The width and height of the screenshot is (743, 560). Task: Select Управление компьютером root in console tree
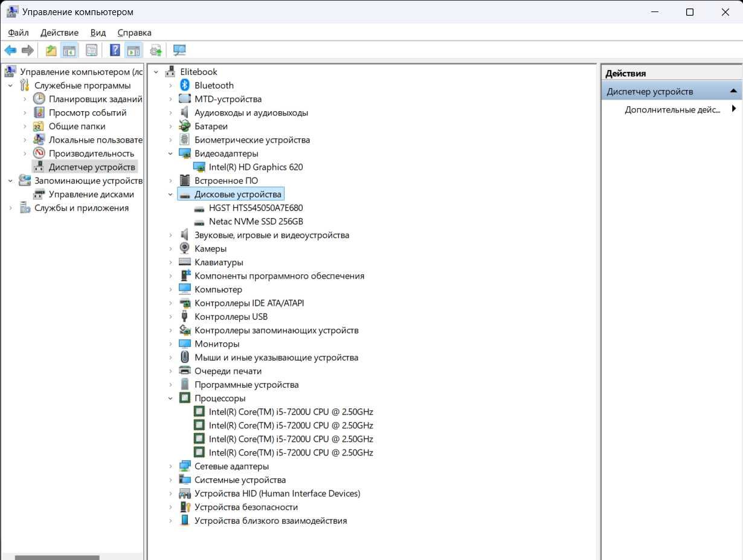[81, 72]
